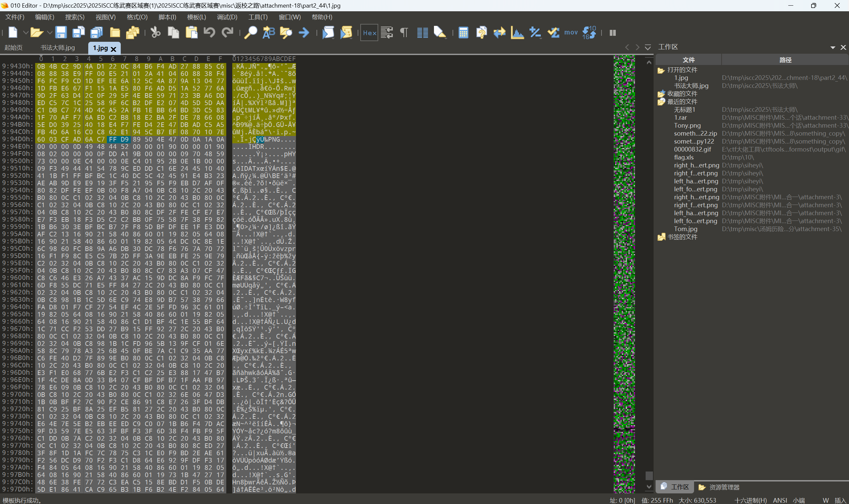
Task: Open base converter 10/16 icon
Action: coord(589,32)
